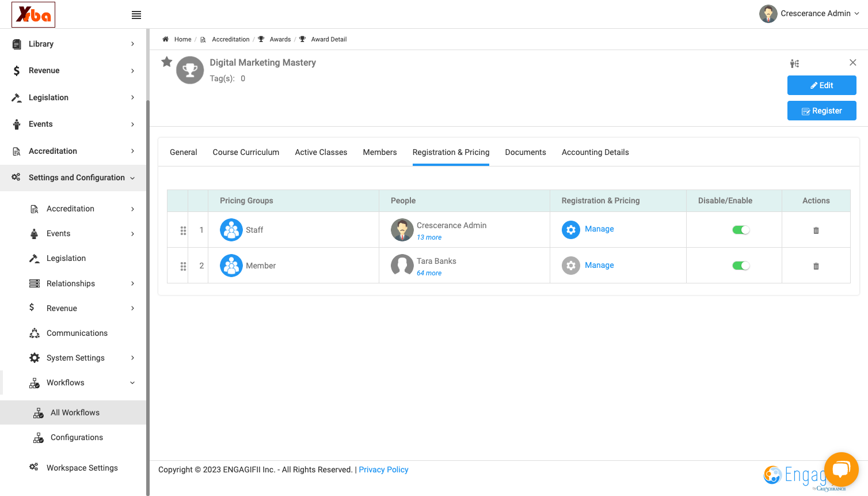Open the chat widget bubble
868x496 pixels.
842,470
